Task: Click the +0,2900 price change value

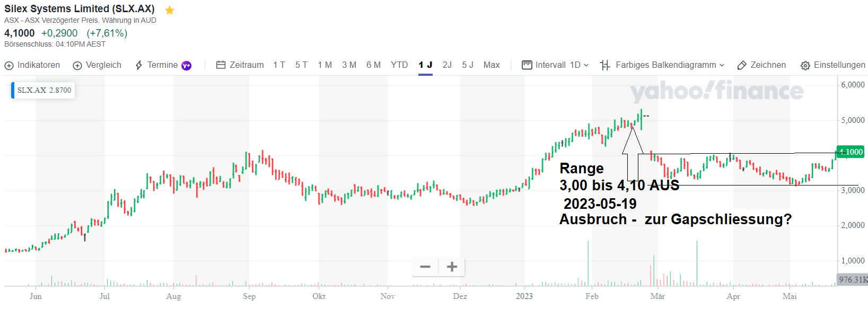Action: (x=59, y=33)
